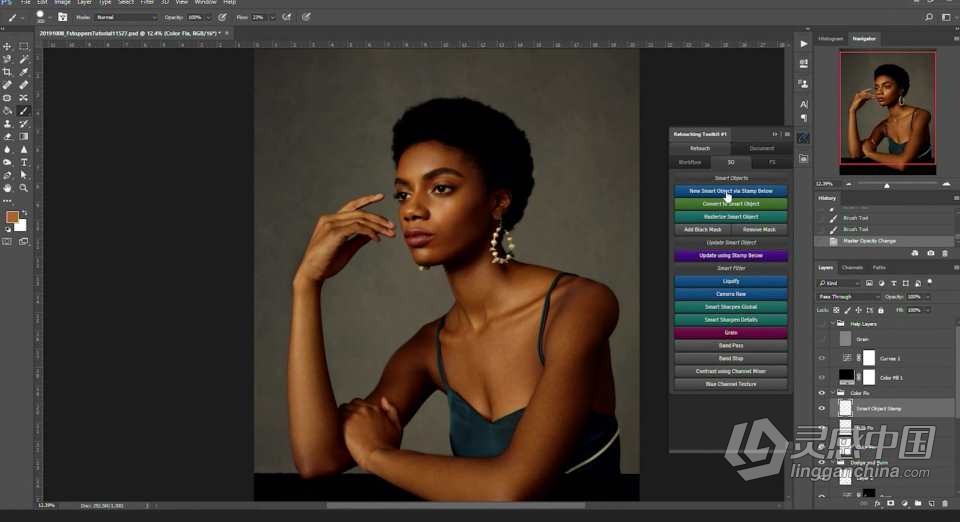Click Update using Stamp Below button
The height and width of the screenshot is (522, 960).
[x=731, y=255]
